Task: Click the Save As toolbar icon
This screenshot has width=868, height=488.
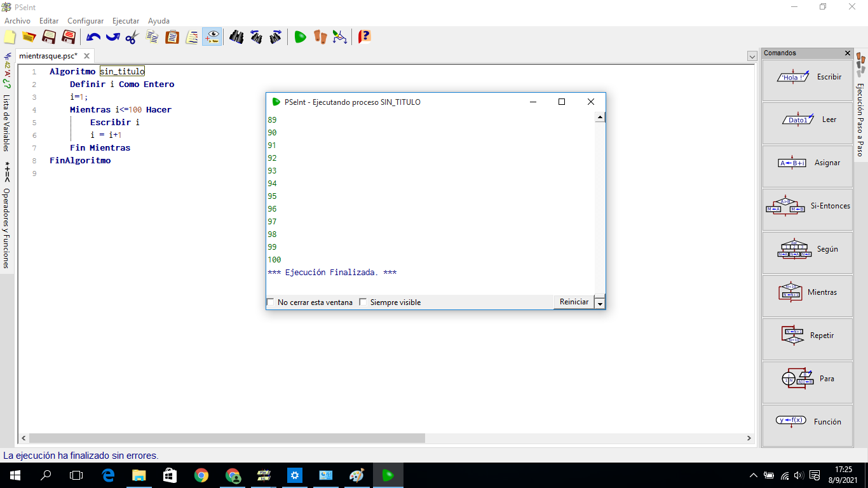Action: point(69,37)
